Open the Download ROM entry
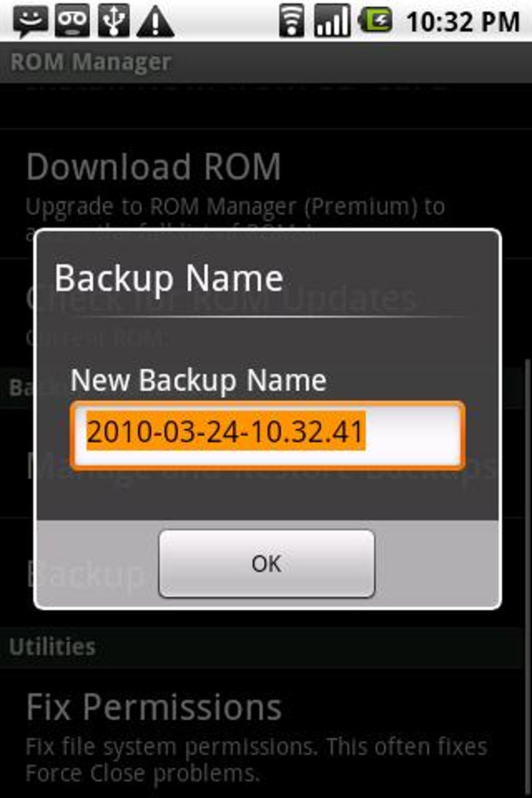 (x=261, y=193)
